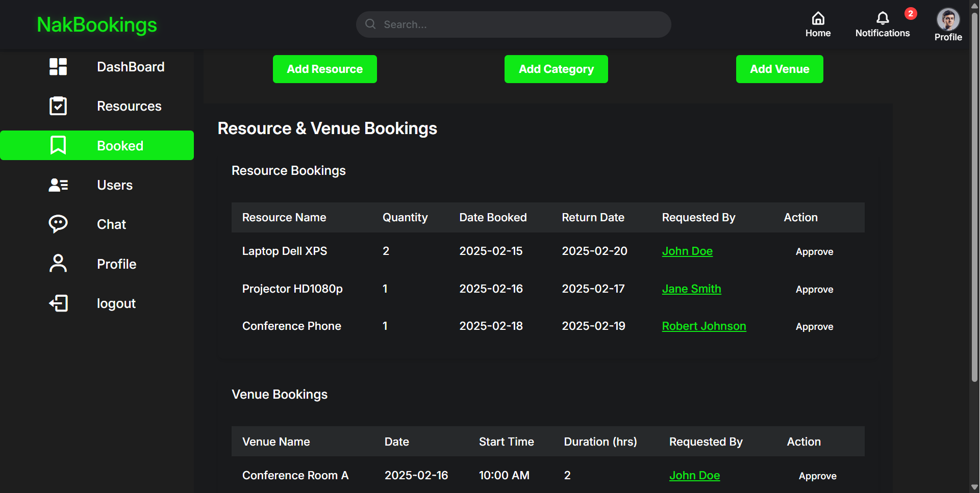Approve the Conference Room A venue booking
This screenshot has width=980, height=493.
click(x=817, y=476)
